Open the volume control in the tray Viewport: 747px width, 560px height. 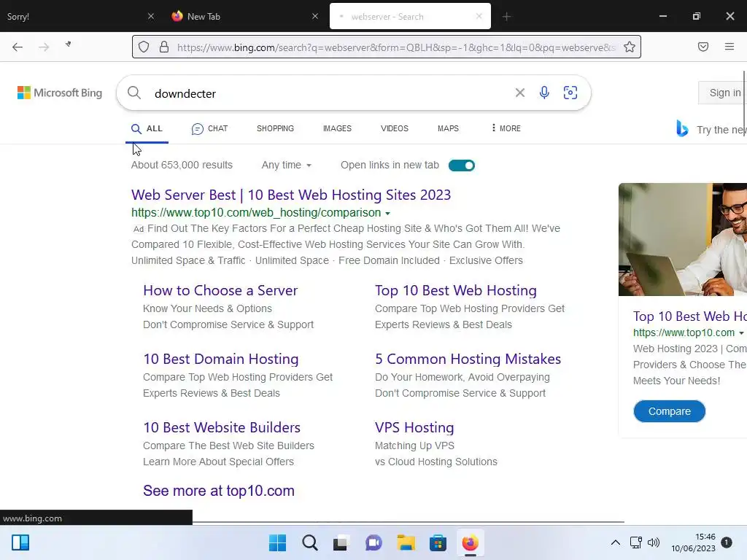(654, 542)
